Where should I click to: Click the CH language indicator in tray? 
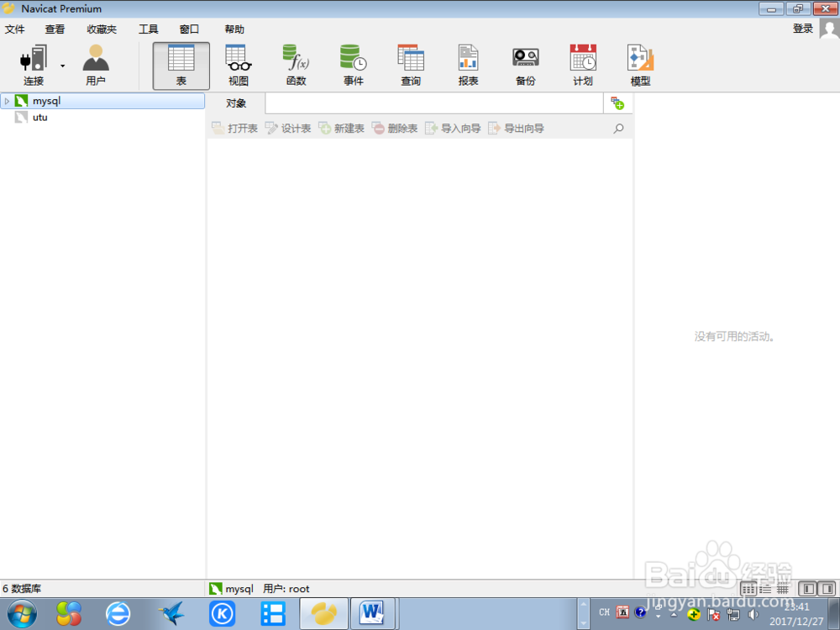click(x=604, y=612)
